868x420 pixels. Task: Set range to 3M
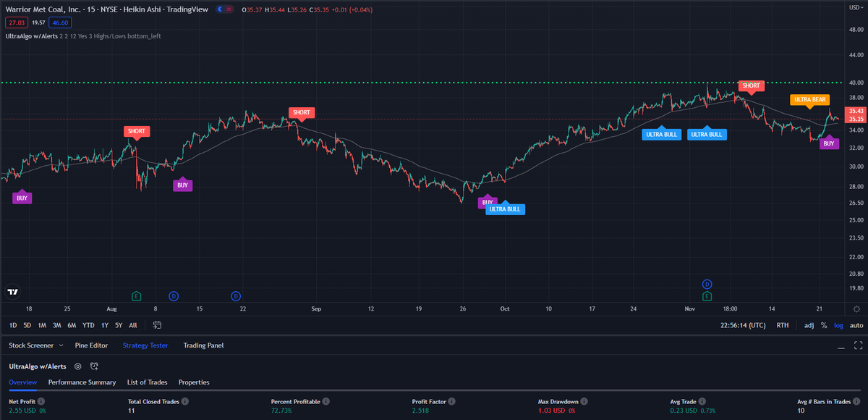click(x=57, y=326)
